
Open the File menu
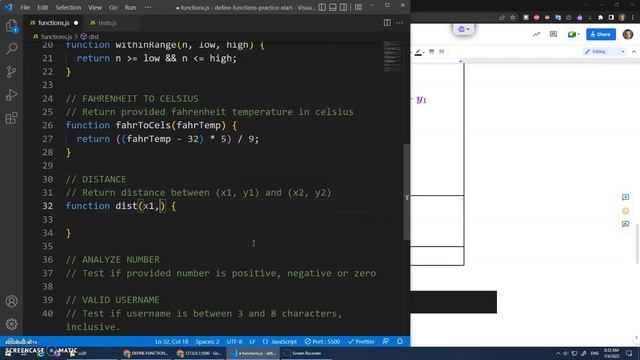click(25, 7)
